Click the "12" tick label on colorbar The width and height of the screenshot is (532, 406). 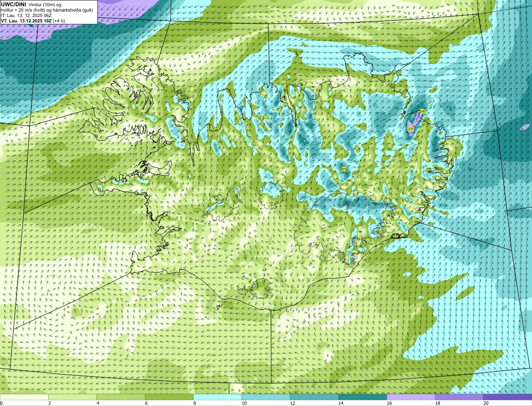tap(292, 403)
